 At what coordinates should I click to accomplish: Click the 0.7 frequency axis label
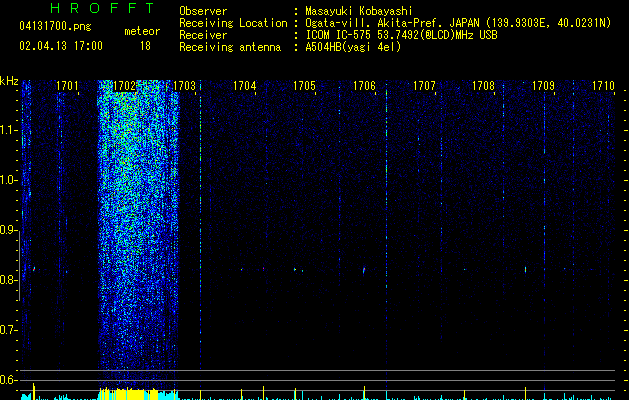pyautogui.click(x=8, y=330)
